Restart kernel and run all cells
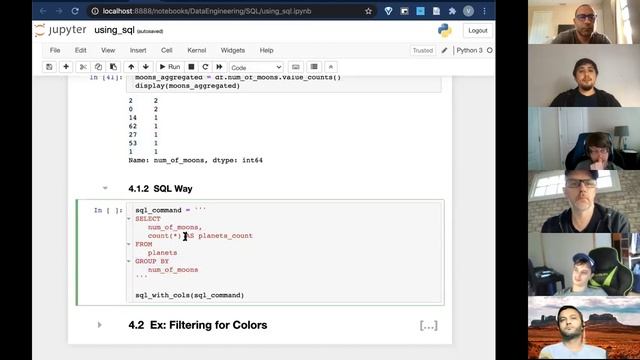 [219, 67]
